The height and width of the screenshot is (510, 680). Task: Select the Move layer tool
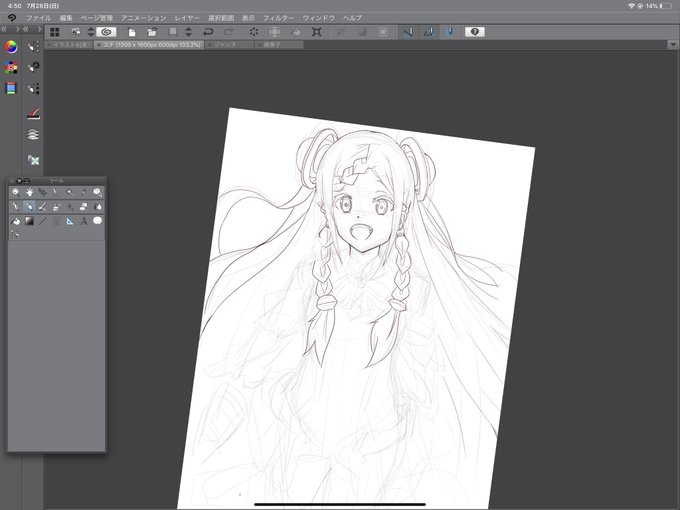[56, 192]
